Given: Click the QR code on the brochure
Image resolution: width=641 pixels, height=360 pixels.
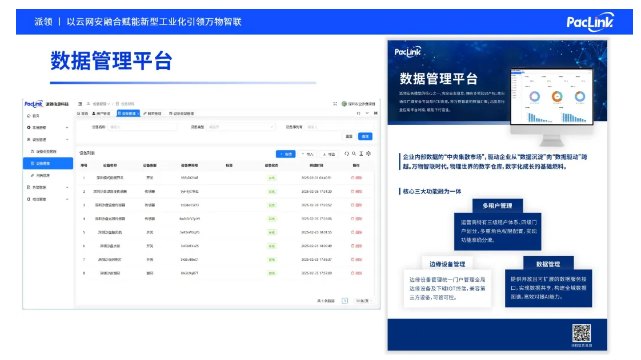Looking at the screenshot, I should (581, 333).
